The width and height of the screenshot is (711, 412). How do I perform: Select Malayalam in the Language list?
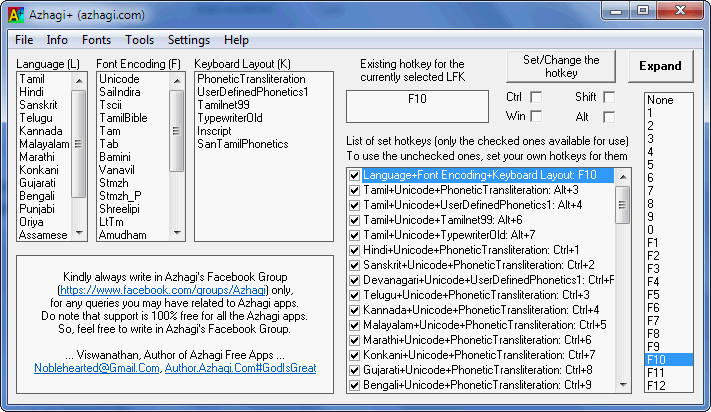(44, 144)
